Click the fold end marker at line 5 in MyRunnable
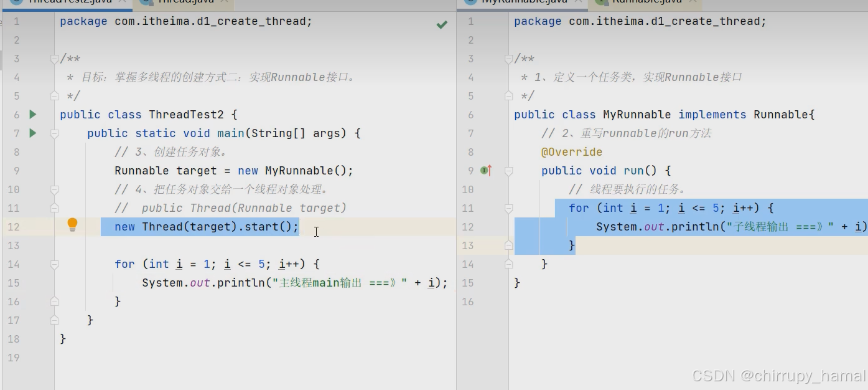Viewport: 868px width, 390px height. coord(508,96)
